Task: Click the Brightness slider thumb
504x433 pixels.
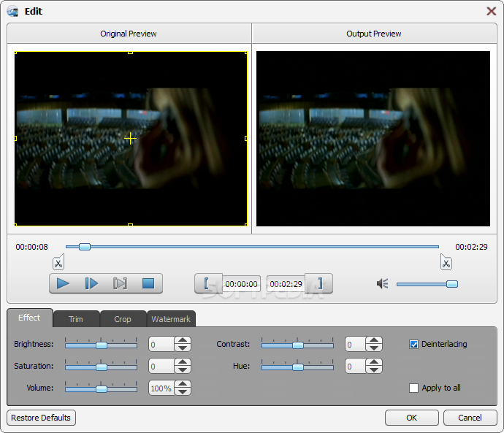Action: (x=102, y=345)
